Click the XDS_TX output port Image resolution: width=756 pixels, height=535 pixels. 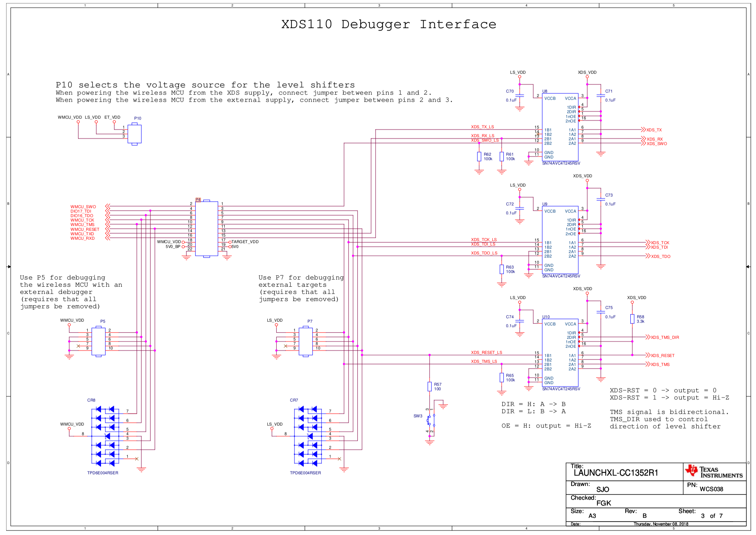(653, 130)
